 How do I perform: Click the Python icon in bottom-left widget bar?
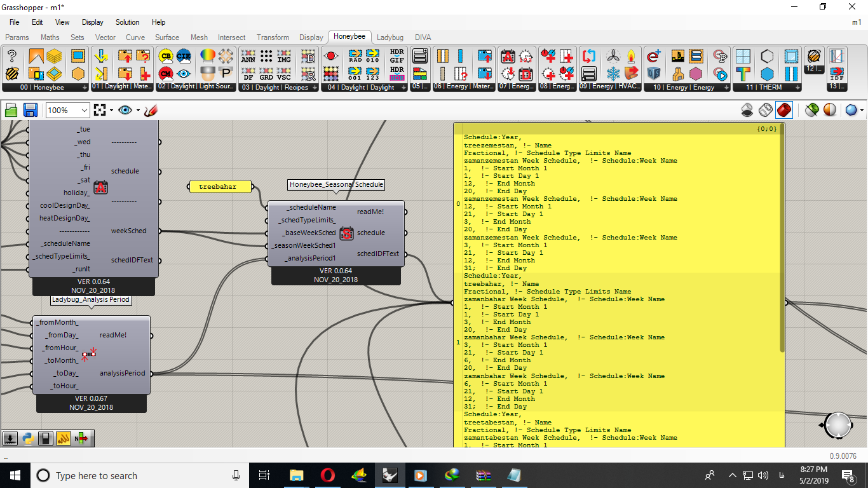pos(28,438)
